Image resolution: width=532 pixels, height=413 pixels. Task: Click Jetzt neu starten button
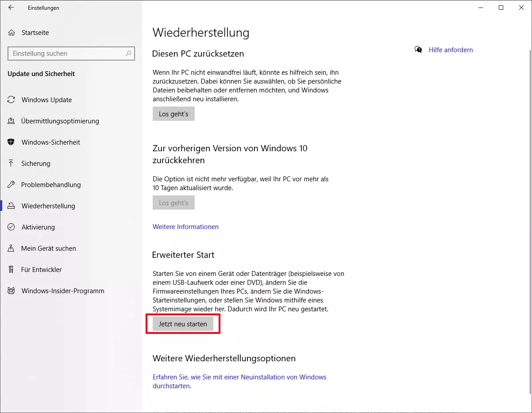183,324
